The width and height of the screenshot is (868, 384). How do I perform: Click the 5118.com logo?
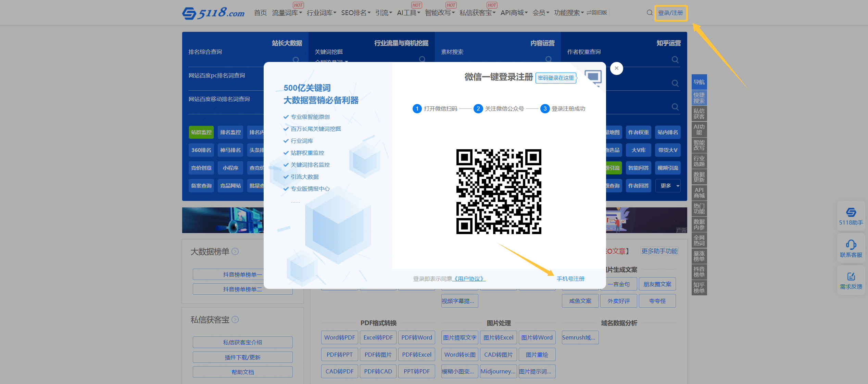pyautogui.click(x=213, y=13)
